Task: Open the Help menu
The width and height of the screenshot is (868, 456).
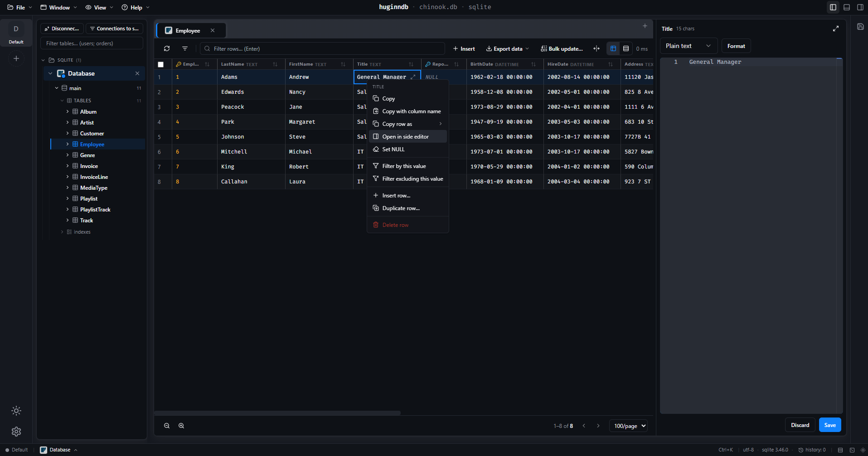Action: 136,7
